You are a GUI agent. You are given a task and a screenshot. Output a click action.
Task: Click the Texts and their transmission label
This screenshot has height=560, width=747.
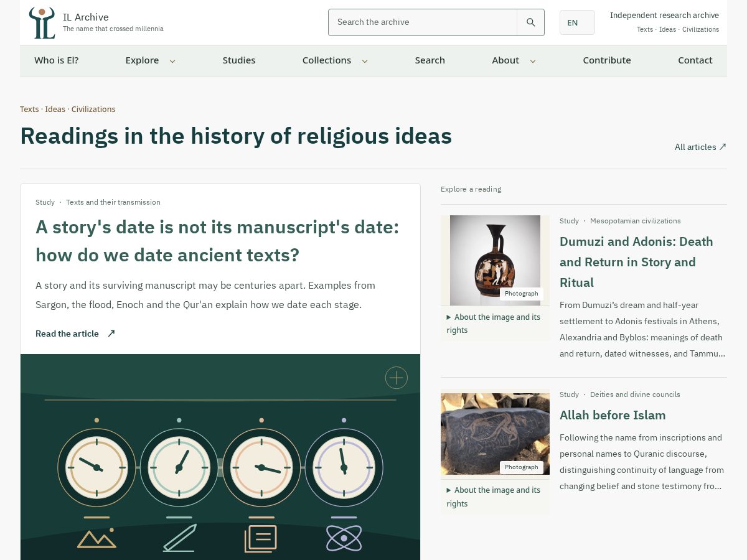(x=113, y=202)
